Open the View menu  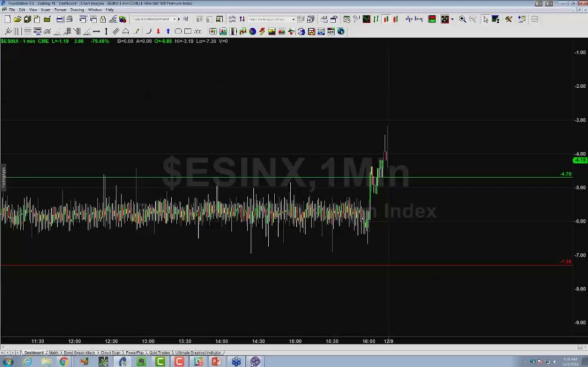pos(33,10)
